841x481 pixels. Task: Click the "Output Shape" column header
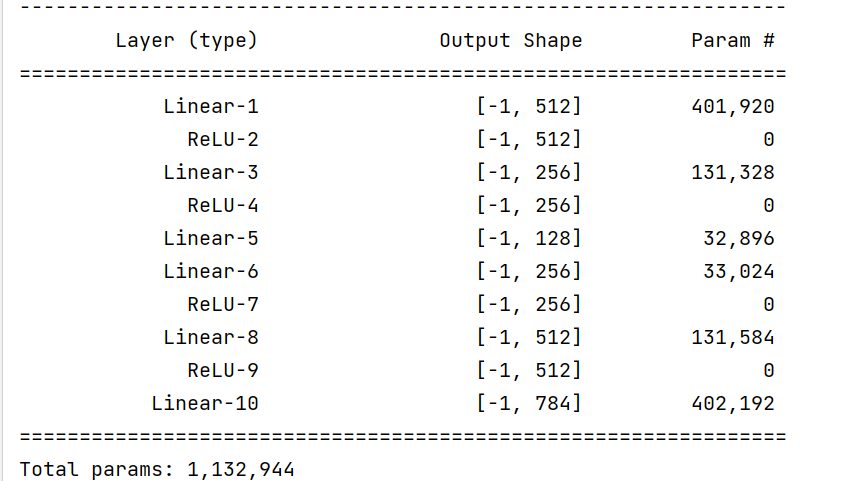510,41
